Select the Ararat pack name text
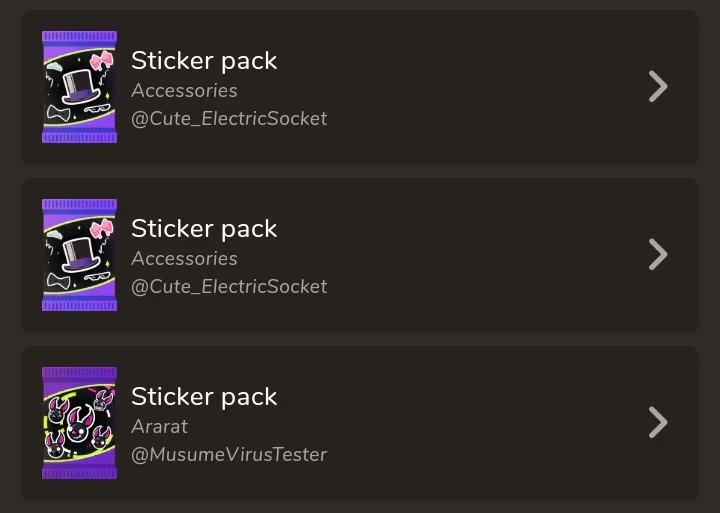The image size is (720, 513). (x=160, y=426)
